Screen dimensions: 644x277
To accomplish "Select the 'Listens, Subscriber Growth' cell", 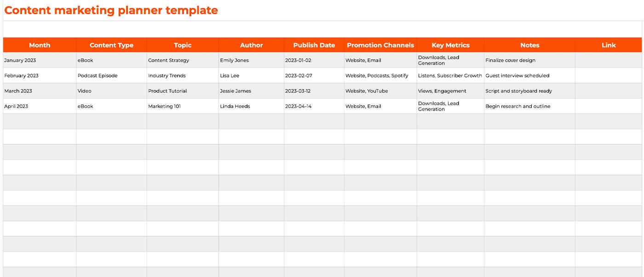I will 450,75.
